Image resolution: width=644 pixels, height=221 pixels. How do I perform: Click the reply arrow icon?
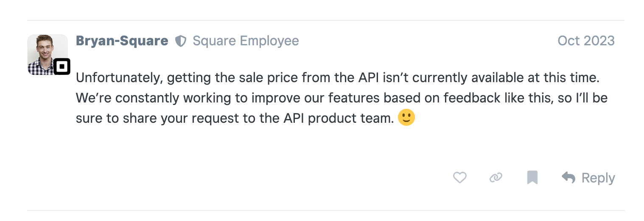coord(568,177)
